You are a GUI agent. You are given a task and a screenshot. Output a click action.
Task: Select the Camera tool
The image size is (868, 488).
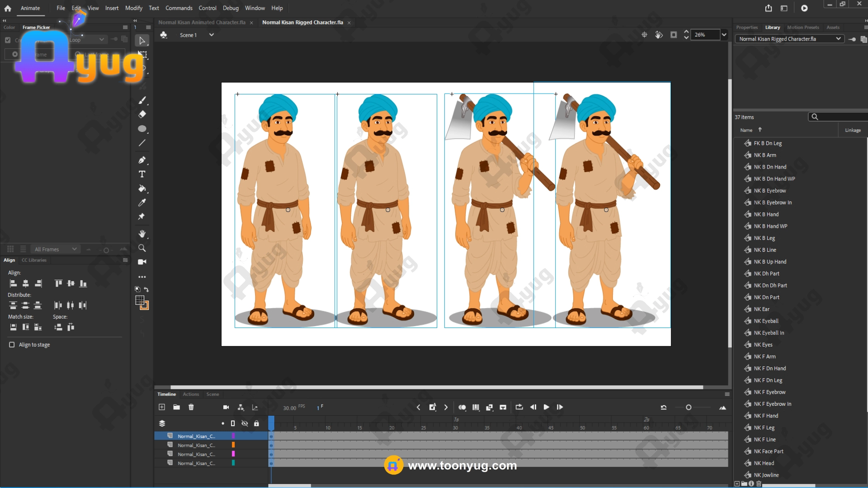click(142, 262)
